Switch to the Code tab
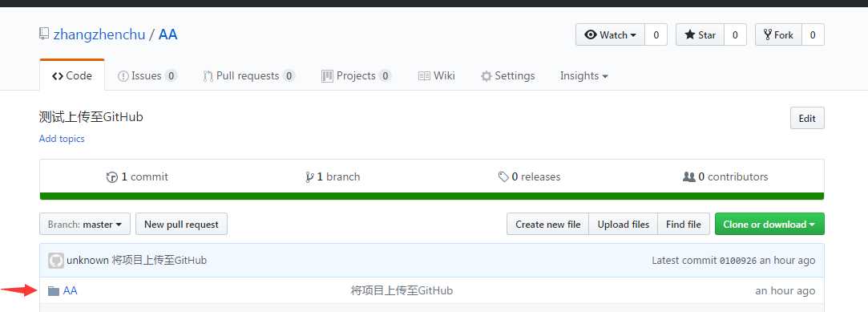The height and width of the screenshot is (312, 868). [x=72, y=76]
